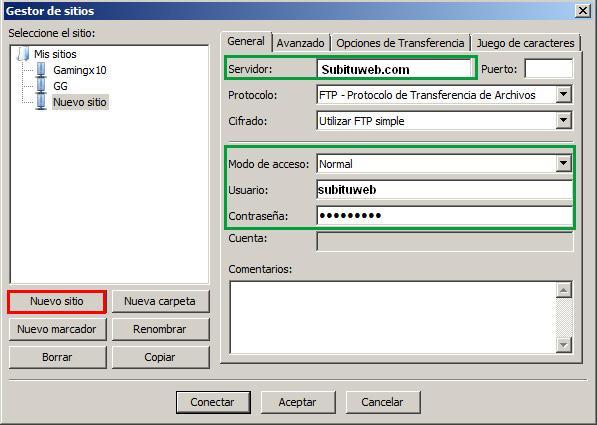Close the Gestor de sitios dialog
Screen dimensions: 597x425
coord(583,10)
